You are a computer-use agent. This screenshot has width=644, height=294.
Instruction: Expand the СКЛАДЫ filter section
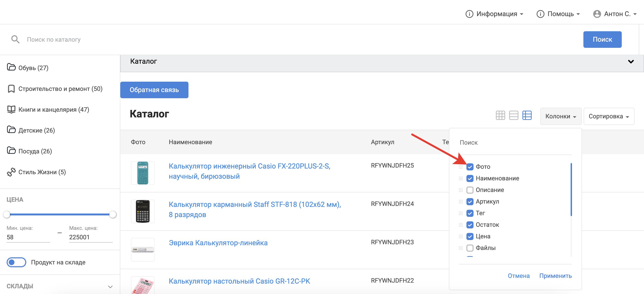(x=110, y=286)
